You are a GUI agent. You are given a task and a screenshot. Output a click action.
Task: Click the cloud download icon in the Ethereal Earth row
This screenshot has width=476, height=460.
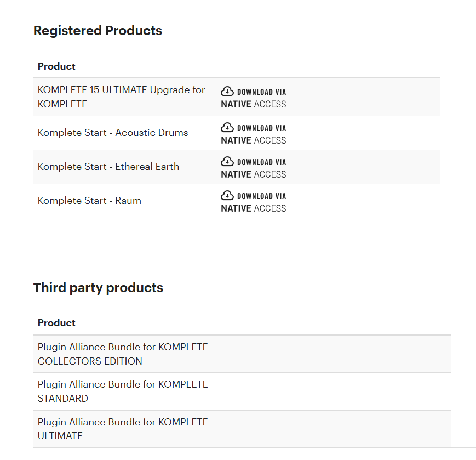[x=227, y=161]
